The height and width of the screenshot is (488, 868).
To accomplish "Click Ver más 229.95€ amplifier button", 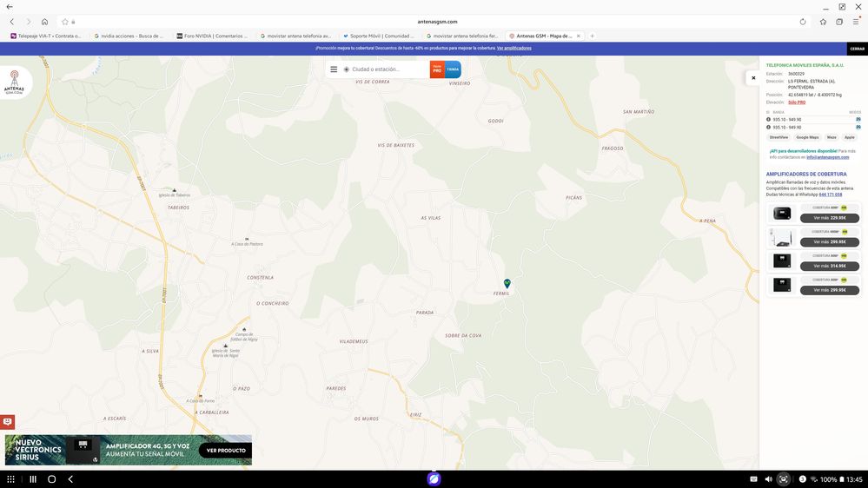I will click(829, 218).
